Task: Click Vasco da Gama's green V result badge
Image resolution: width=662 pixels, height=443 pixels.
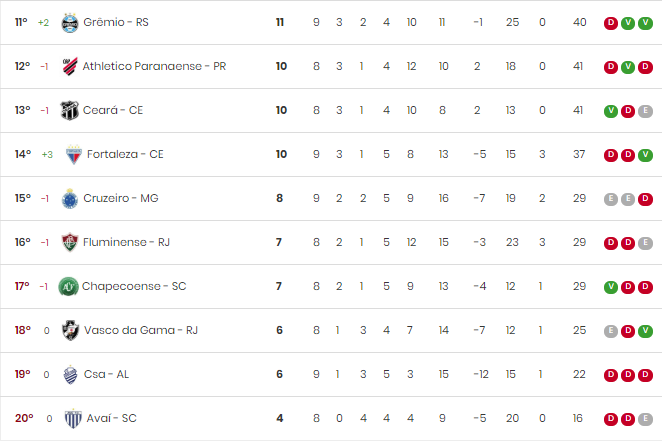Action: pyautogui.click(x=645, y=331)
